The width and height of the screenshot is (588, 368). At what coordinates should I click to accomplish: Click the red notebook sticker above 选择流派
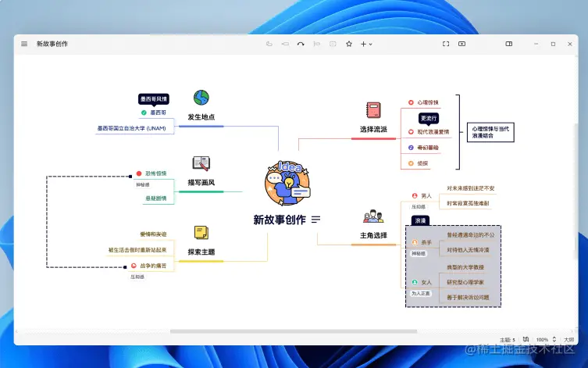373,110
